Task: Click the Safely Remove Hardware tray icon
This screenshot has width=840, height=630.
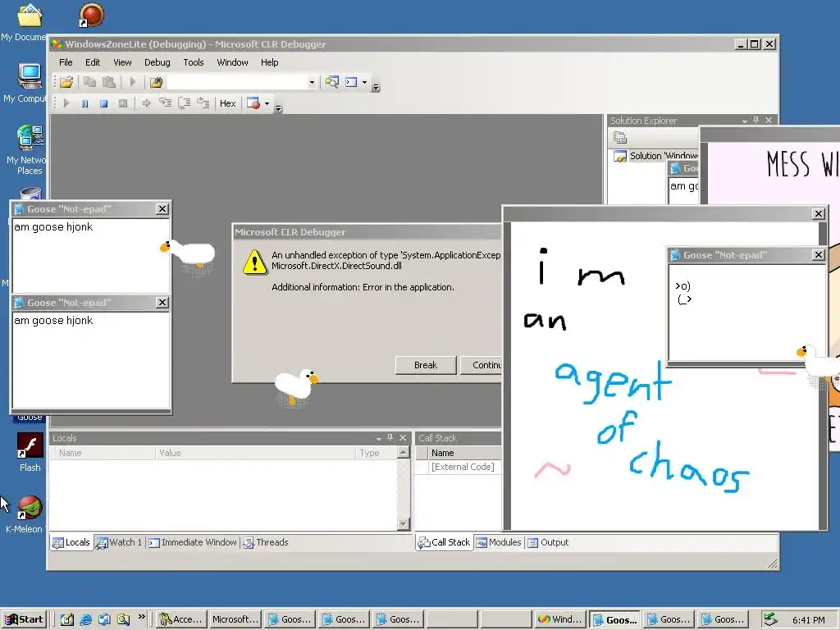Action: (x=770, y=619)
